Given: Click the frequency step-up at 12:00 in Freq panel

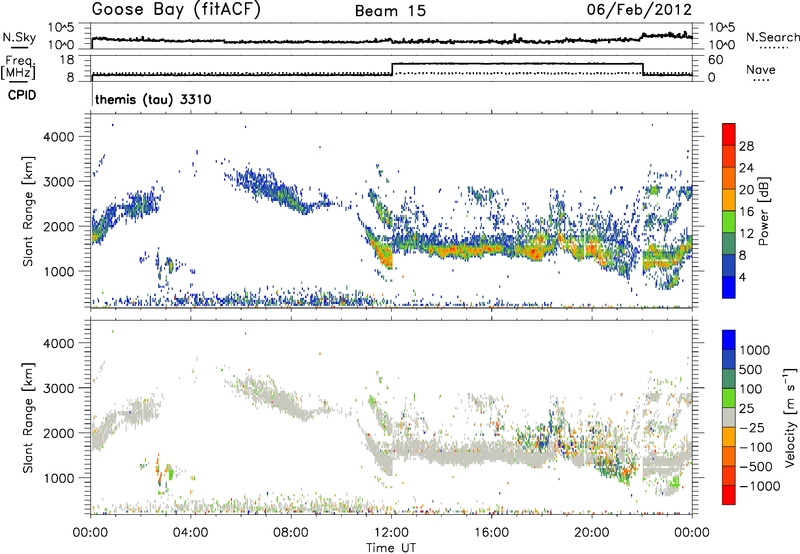Looking at the screenshot, I should pos(392,69).
